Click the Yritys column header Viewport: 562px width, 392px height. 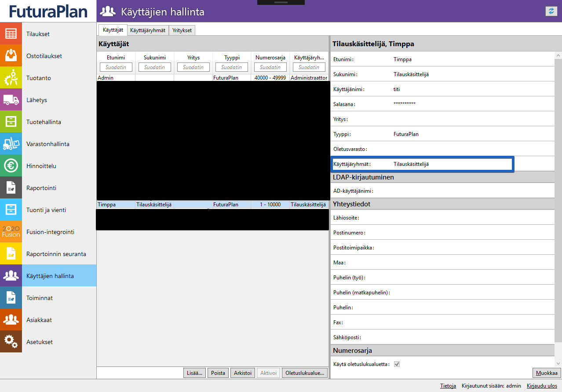193,58
